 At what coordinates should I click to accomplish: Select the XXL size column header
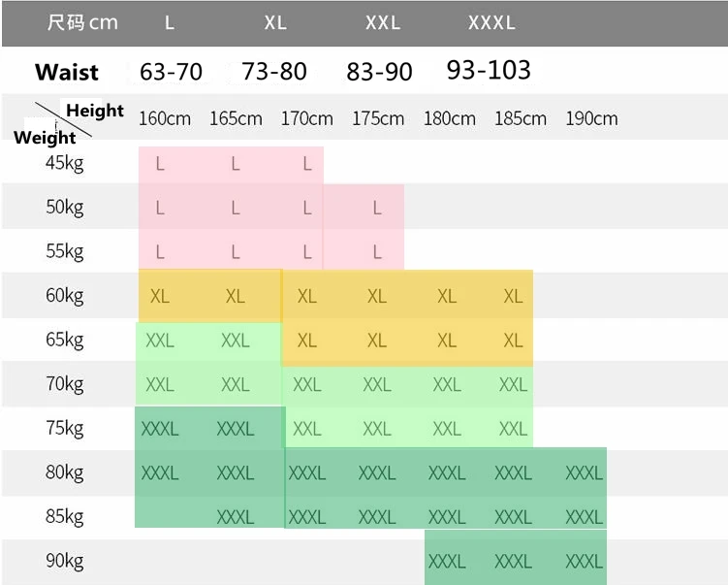pos(383,23)
